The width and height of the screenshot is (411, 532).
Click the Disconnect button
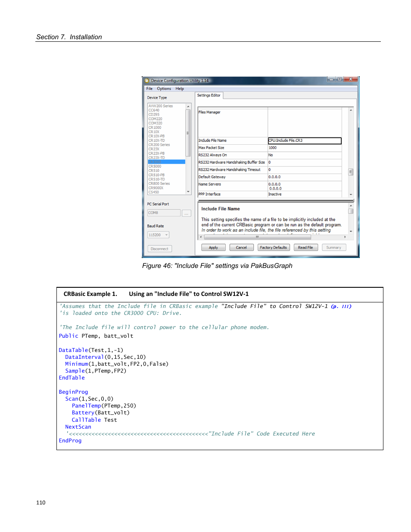(159, 249)
